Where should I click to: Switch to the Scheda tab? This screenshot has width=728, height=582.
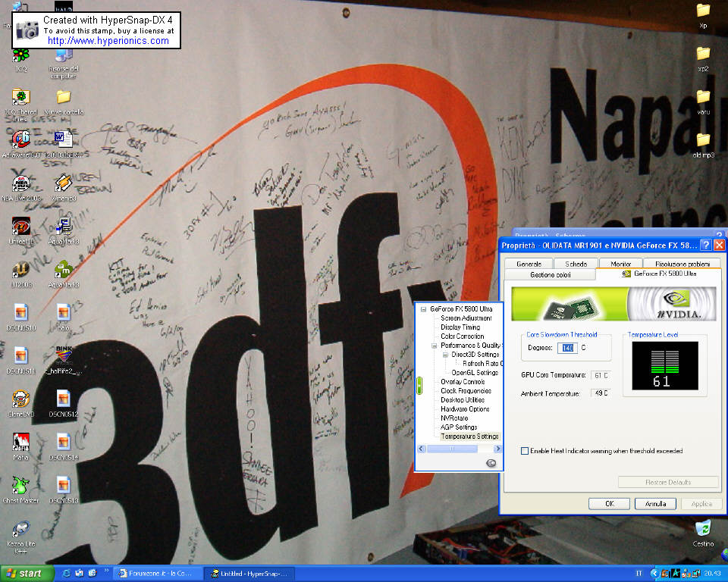click(x=576, y=264)
